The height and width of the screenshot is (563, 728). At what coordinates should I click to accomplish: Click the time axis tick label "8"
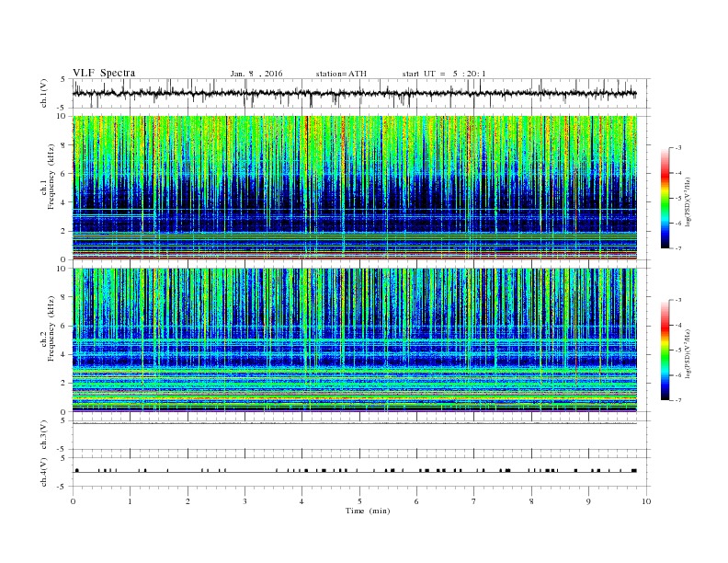531,501
